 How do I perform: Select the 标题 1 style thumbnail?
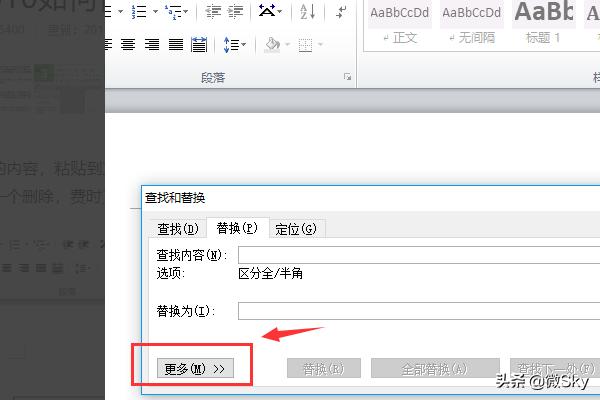click(544, 22)
